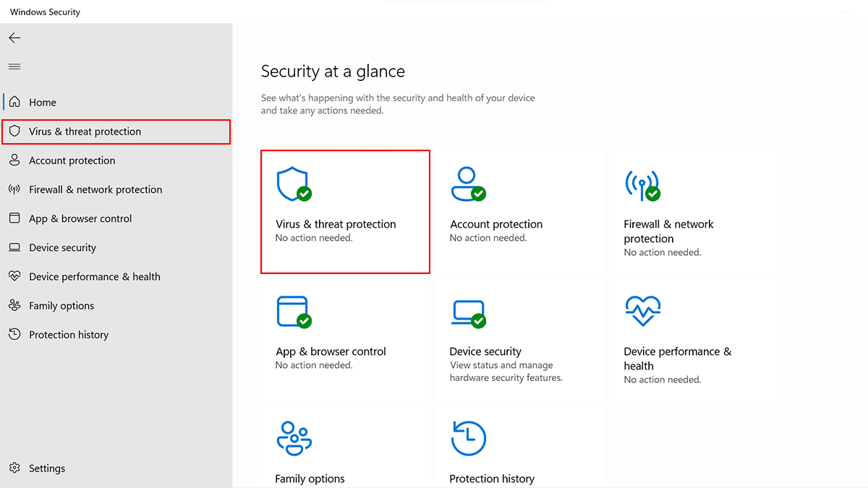
Task: Click Device performance & health heart icon in sidebar
Action: pyautogui.click(x=14, y=276)
